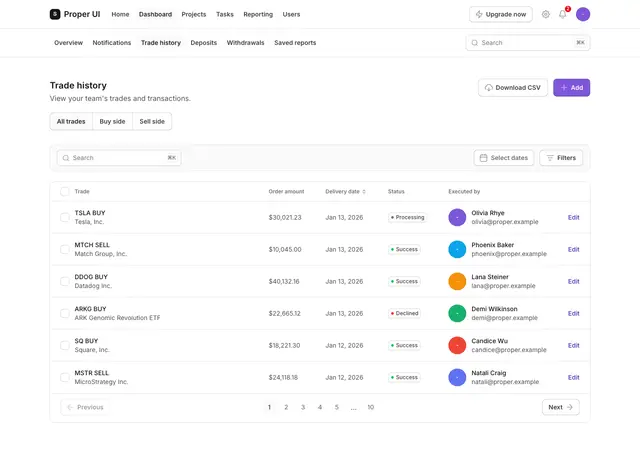The width and height of the screenshot is (640, 465).
Task: Edit the ARKG BUY trade
Action: (573, 314)
